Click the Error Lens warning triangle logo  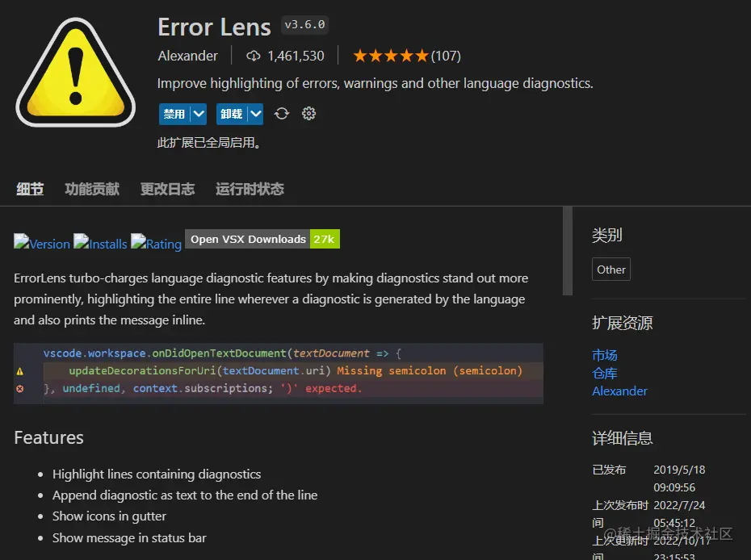75,73
